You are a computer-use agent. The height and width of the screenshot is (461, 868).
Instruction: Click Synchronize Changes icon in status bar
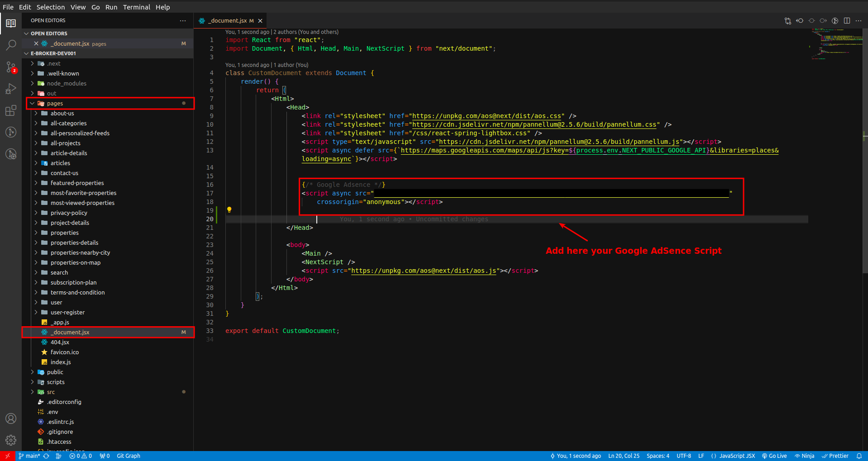pyautogui.click(x=46, y=456)
